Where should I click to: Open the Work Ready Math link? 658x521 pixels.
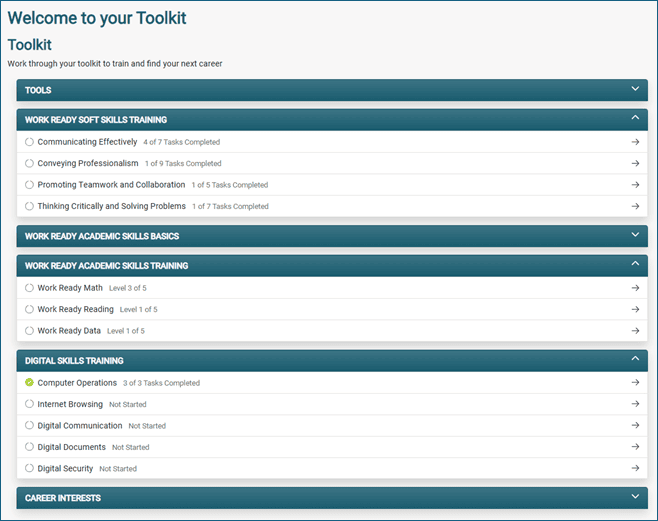point(70,288)
